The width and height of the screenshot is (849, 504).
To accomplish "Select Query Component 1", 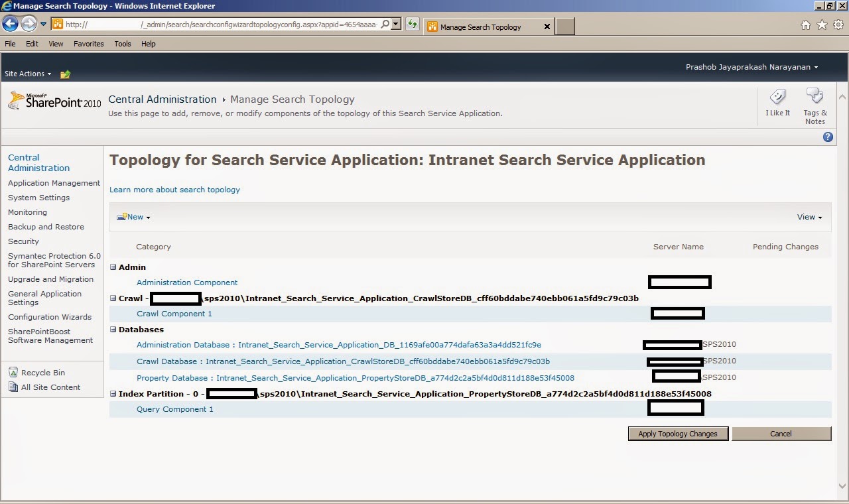I will pos(175,409).
